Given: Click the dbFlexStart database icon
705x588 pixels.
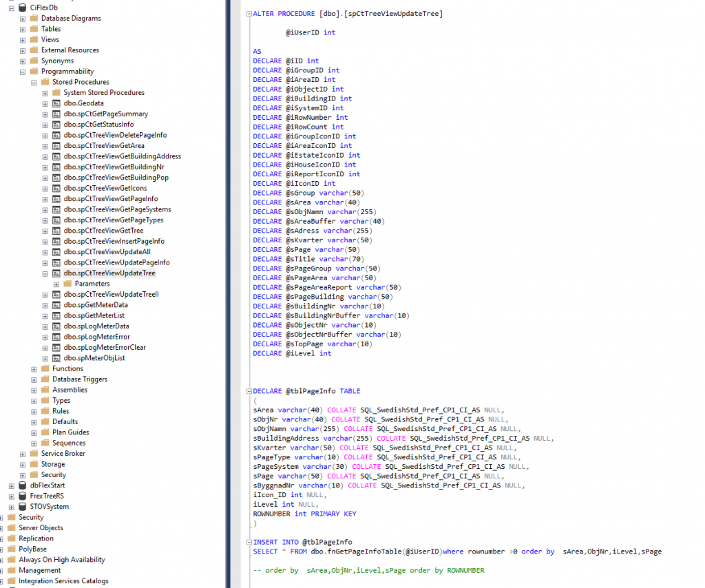Looking at the screenshot, I should (23, 485).
